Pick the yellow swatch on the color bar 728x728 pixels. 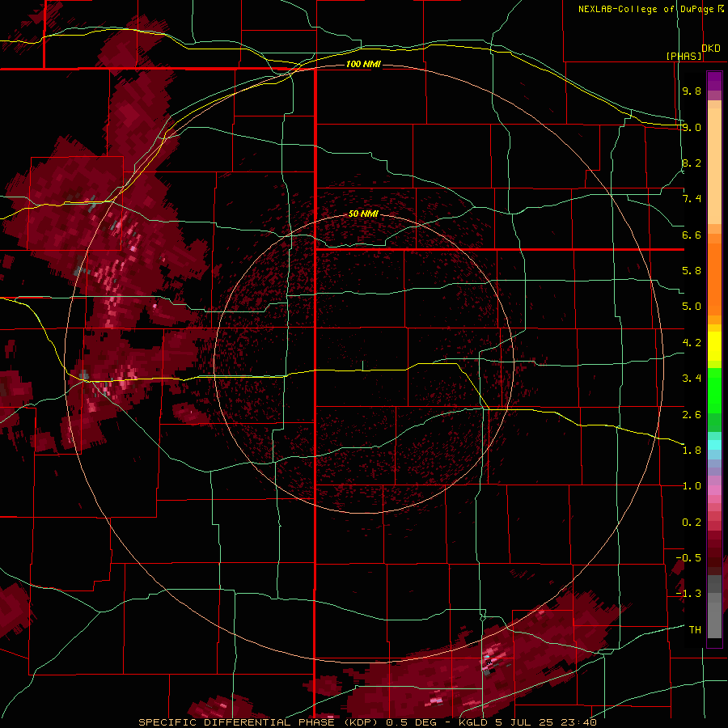coord(714,346)
